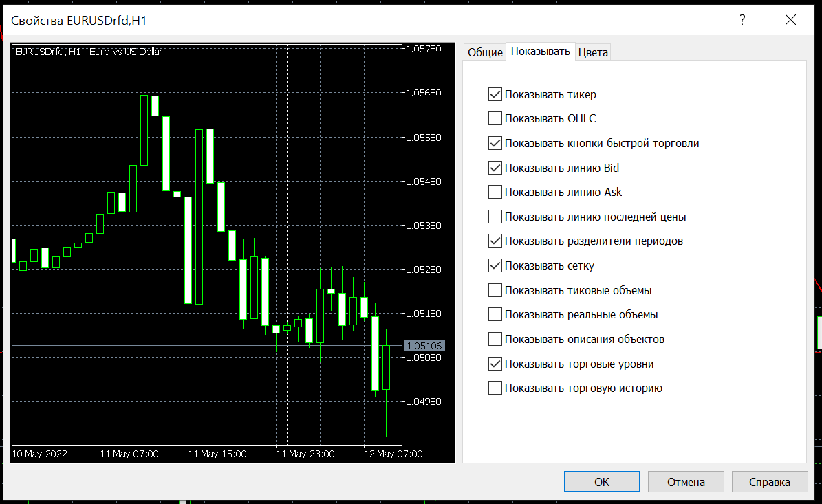Screen dimensions: 822x504
Task: Check Показывать реальные объемы
Action: point(495,314)
